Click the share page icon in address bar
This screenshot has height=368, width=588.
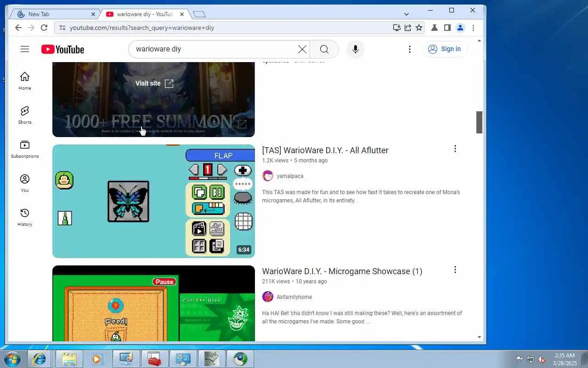(408, 28)
